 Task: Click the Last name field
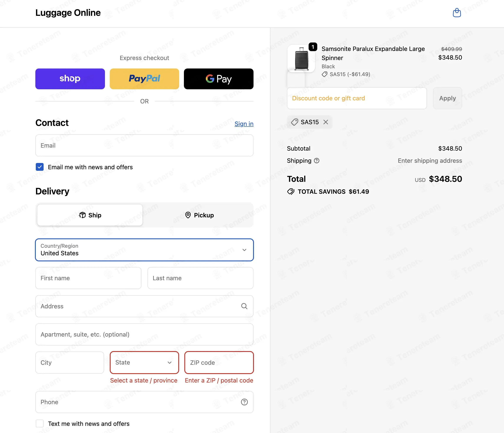200,278
